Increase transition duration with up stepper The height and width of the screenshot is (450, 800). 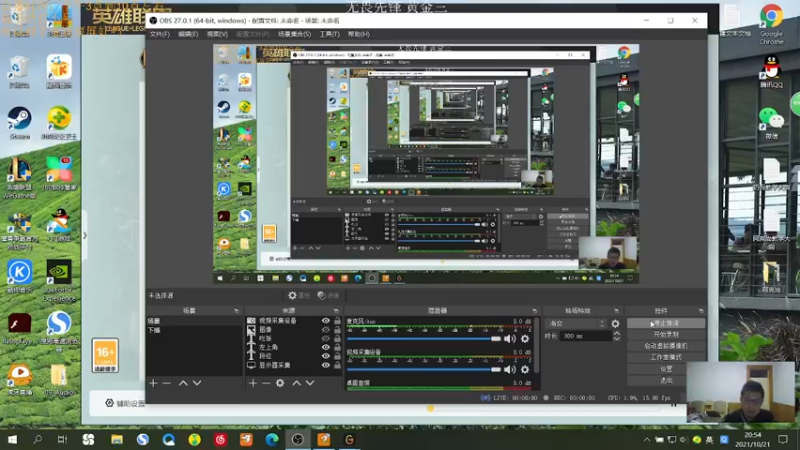[616, 333]
